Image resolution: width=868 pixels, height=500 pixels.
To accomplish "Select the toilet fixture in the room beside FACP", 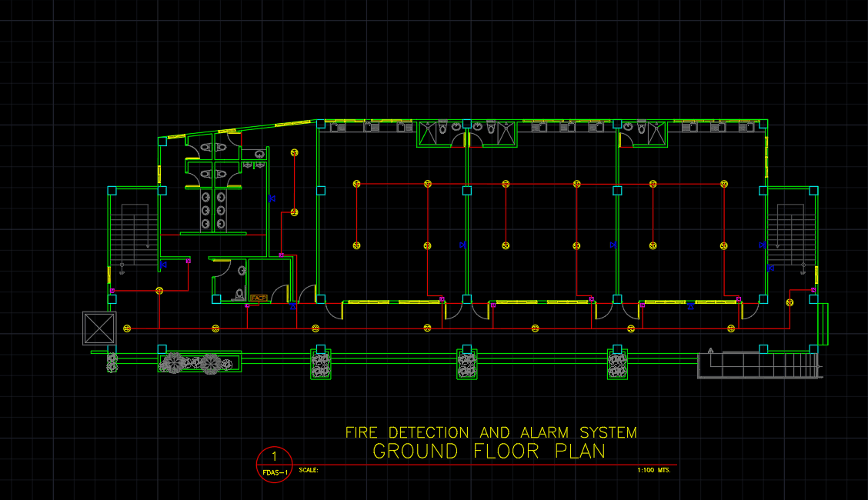I will tap(239, 295).
